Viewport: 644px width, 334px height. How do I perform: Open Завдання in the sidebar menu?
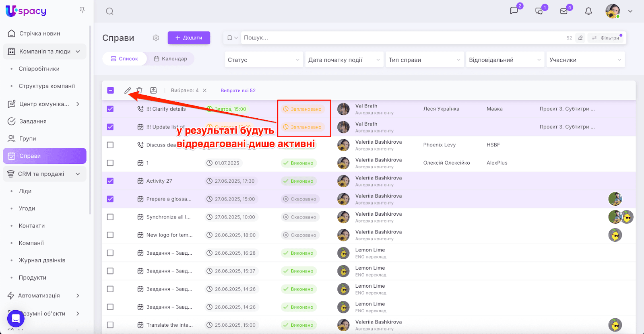pos(33,121)
